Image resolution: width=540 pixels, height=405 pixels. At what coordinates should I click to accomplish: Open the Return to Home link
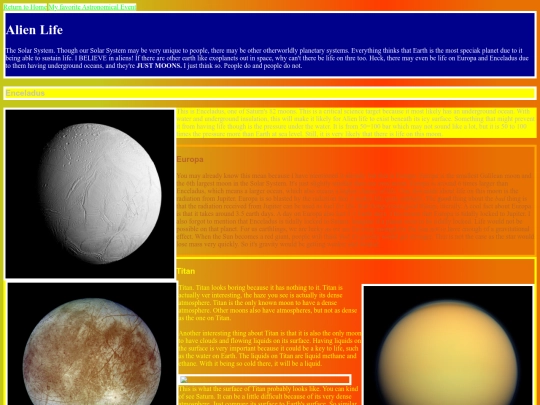pyautogui.click(x=25, y=7)
